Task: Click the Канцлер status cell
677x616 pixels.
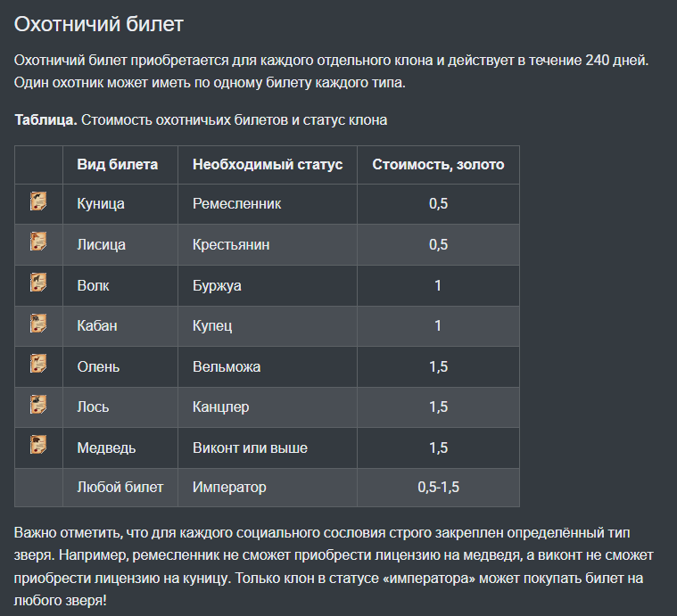Action: pos(220,407)
